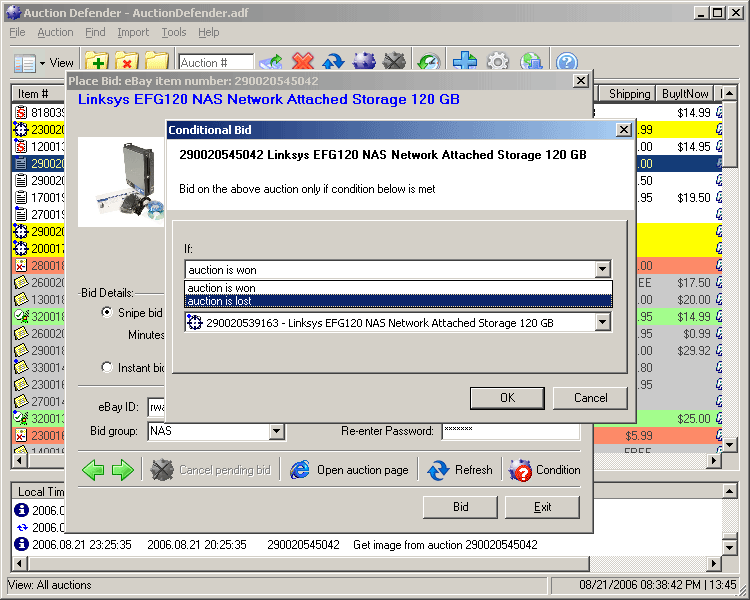
Task: Click the delete folder icon with red X
Action: coord(127,62)
